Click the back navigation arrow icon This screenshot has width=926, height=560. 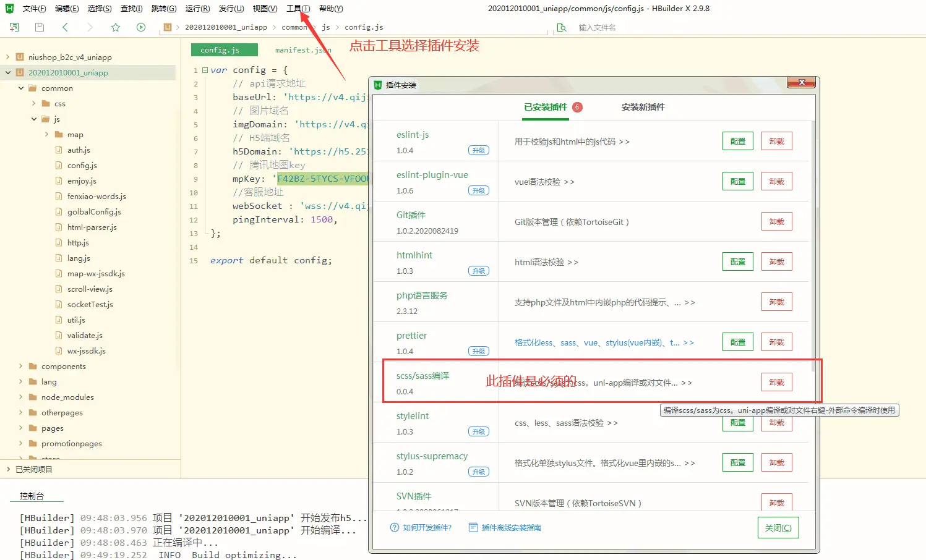[65, 27]
